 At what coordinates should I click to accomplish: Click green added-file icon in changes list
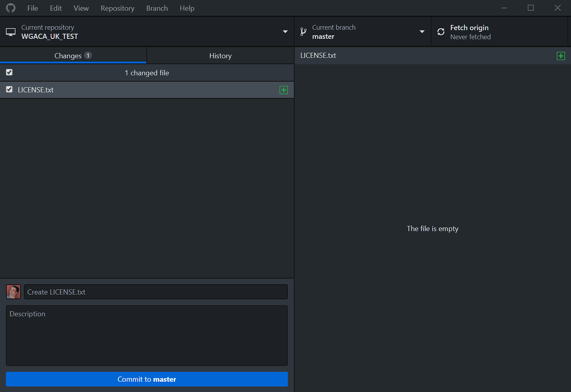tap(283, 90)
